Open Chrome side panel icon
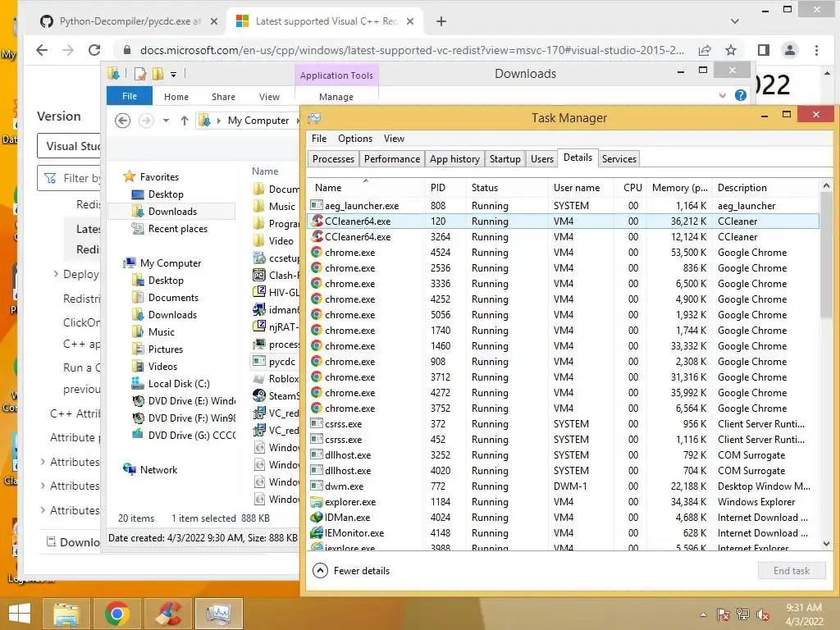Image resolution: width=840 pixels, height=630 pixels. [764, 50]
